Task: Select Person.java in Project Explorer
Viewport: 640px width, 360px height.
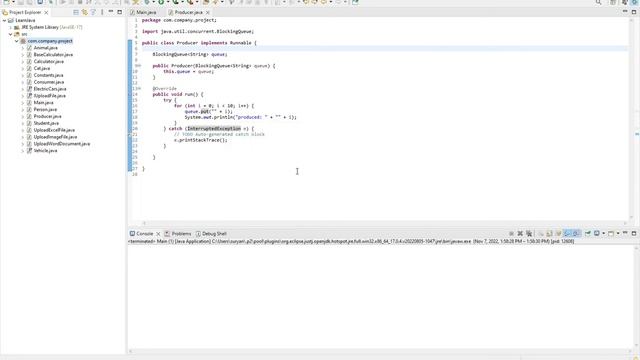Action: (x=45, y=110)
